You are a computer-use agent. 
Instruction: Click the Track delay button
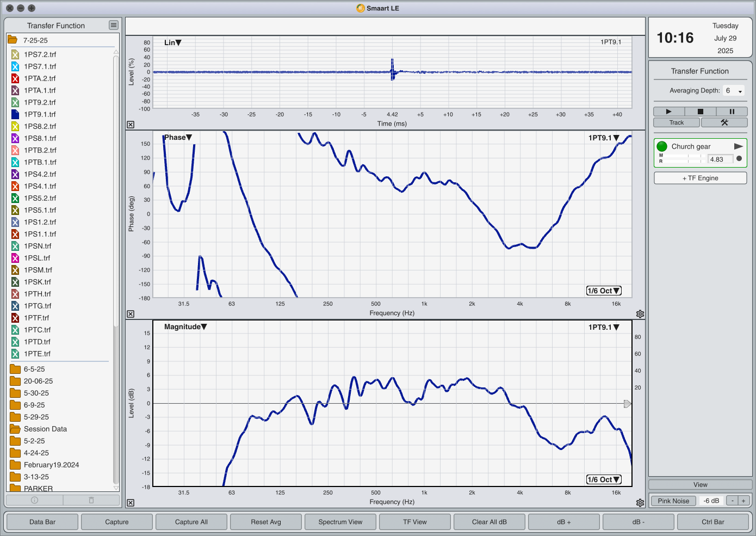(677, 122)
